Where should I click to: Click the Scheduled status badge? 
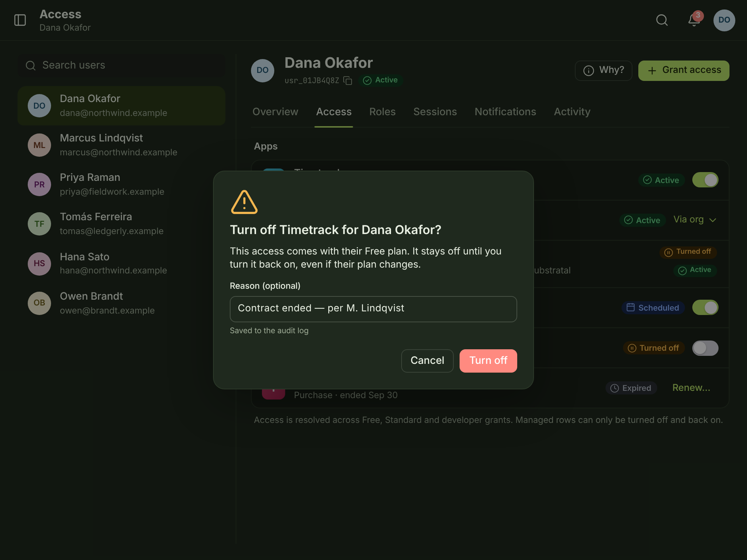point(653,308)
